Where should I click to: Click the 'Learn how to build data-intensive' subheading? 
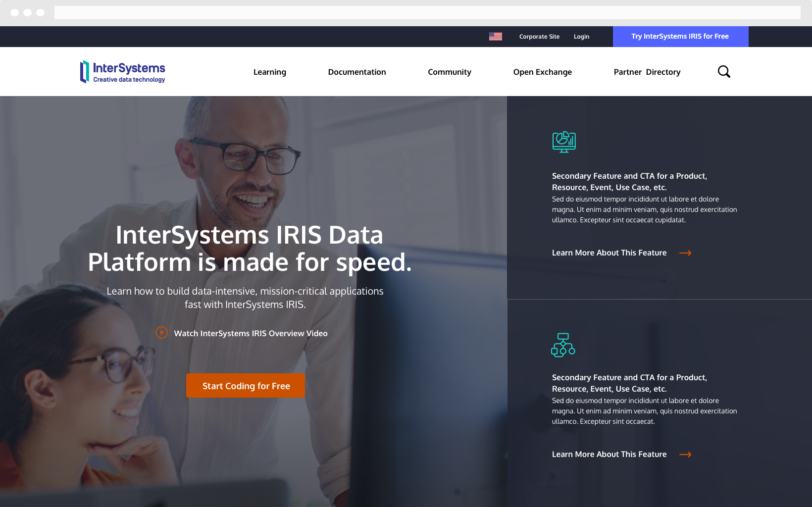[x=245, y=298]
